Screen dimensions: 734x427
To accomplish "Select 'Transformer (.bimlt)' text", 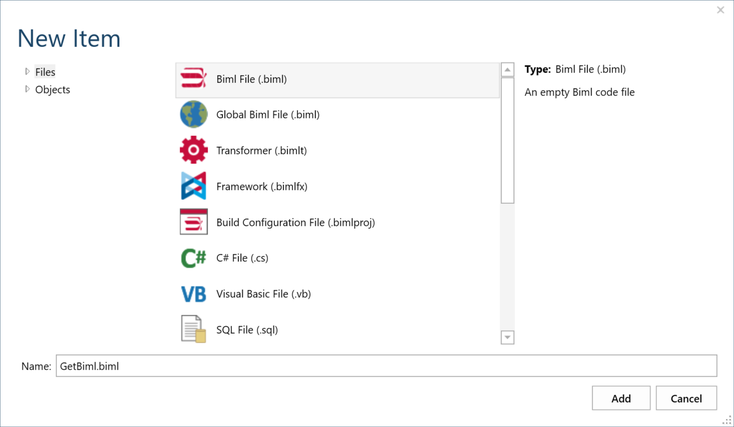I will click(261, 151).
